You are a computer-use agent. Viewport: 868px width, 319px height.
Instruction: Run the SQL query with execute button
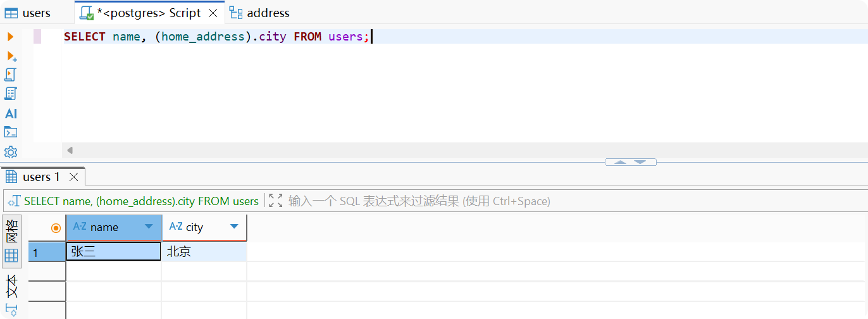click(x=11, y=37)
